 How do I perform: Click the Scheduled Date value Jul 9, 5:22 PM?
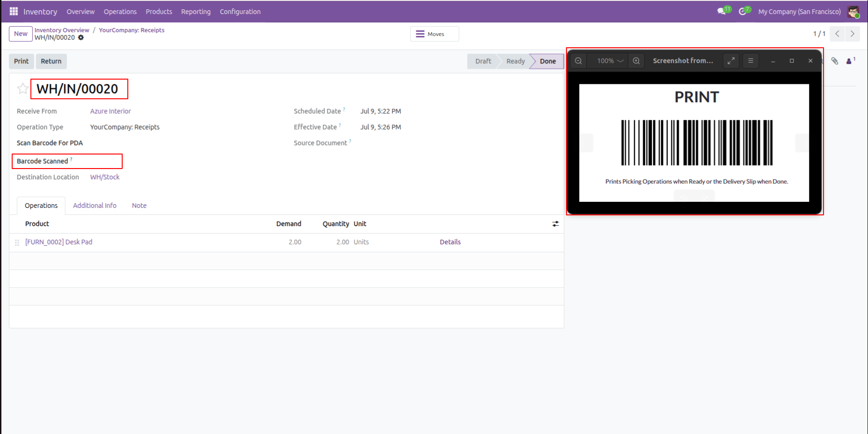(381, 111)
